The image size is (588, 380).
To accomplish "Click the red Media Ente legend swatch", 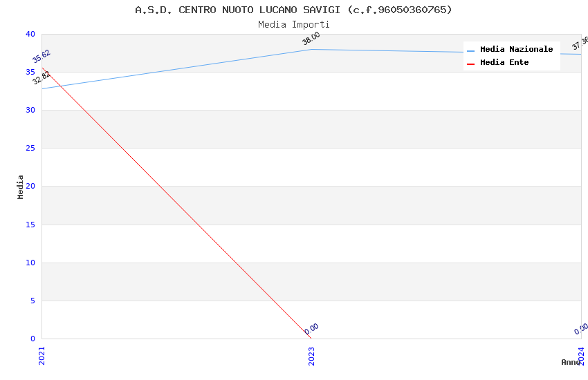I will point(470,64).
